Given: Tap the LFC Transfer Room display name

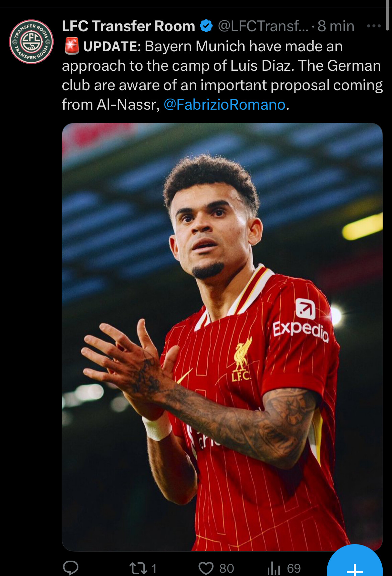Looking at the screenshot, I should pyautogui.click(x=128, y=26).
